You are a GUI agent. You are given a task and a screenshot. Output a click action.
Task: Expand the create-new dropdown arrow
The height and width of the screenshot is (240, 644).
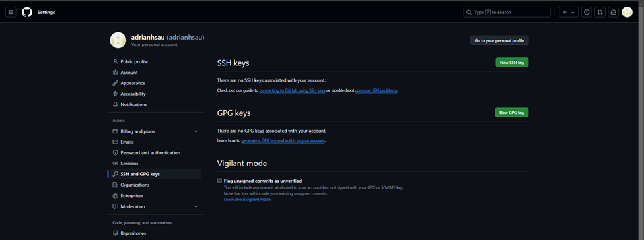click(573, 13)
